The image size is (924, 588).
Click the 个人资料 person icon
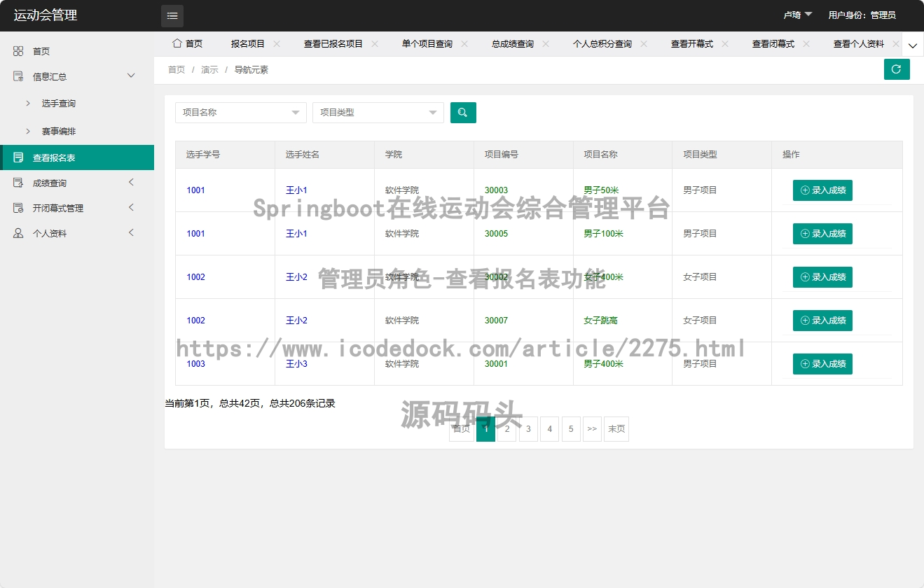pos(18,233)
